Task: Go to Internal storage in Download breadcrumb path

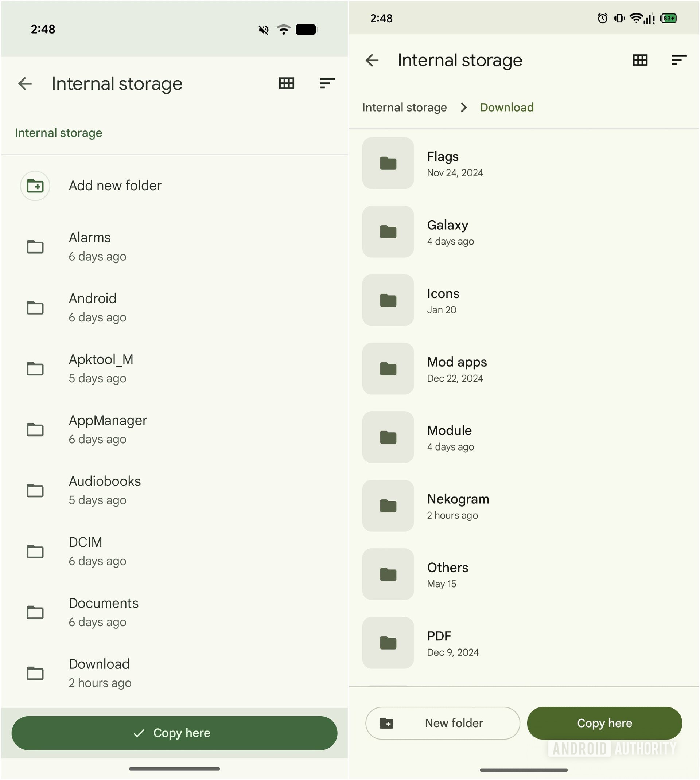Action: click(404, 108)
